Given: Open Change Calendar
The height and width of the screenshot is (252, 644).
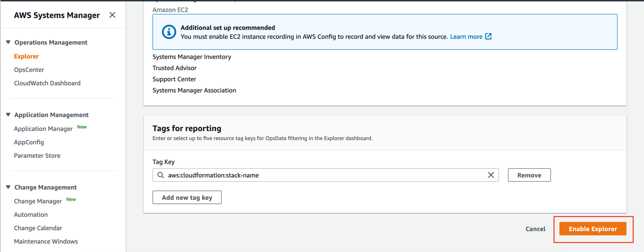Looking at the screenshot, I should pyautogui.click(x=38, y=228).
